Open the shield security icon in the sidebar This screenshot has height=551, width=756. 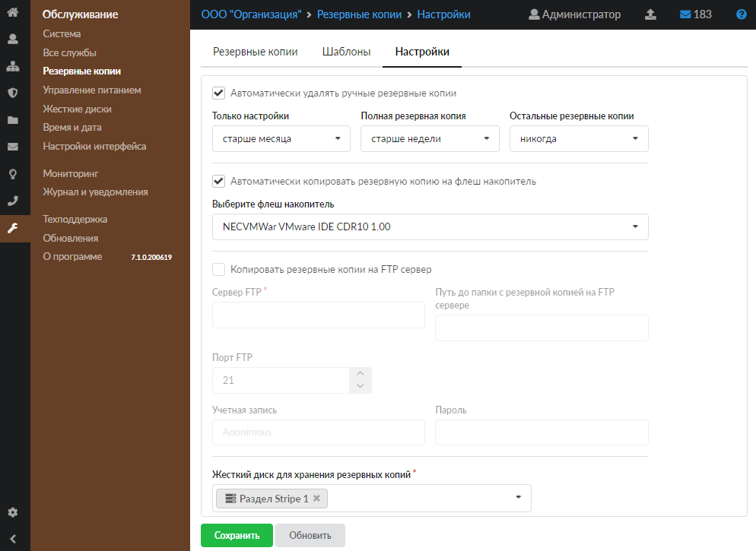tap(13, 93)
